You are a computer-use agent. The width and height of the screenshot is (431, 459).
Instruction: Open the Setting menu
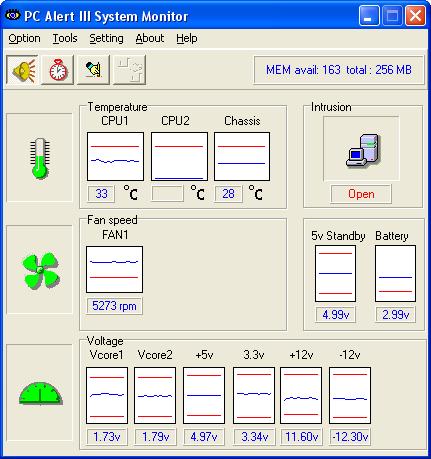point(106,38)
